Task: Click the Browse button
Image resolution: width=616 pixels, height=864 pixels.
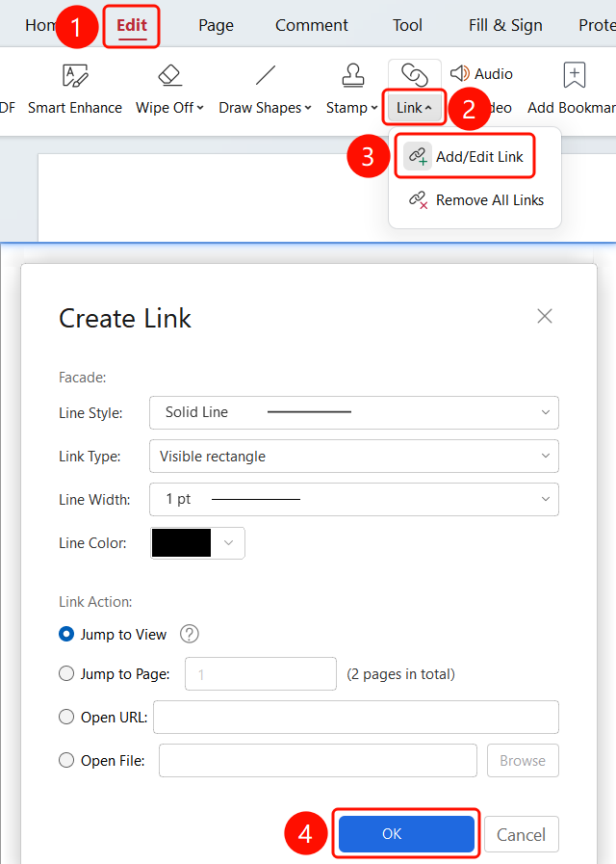Action: tap(523, 760)
